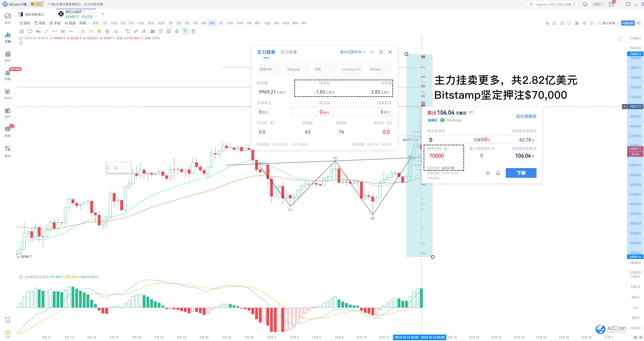Expand the second chart legend chevron
Screen dimensions: 644x341
click(x=21, y=43)
